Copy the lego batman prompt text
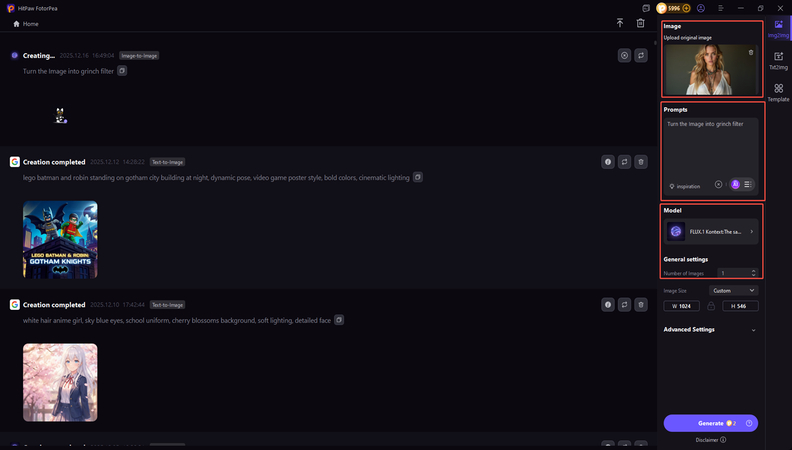The width and height of the screenshot is (792, 450). click(418, 177)
